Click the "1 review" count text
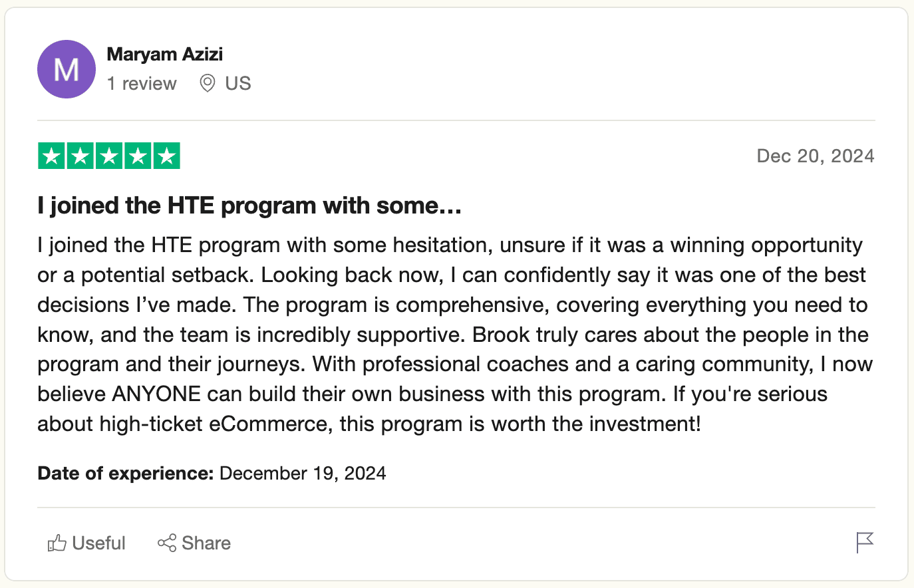The image size is (914, 588). click(142, 83)
